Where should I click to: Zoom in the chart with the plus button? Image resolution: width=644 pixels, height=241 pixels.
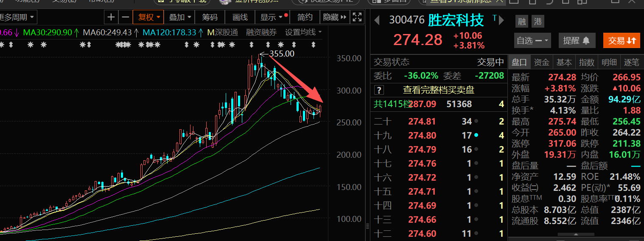[x=111, y=17]
